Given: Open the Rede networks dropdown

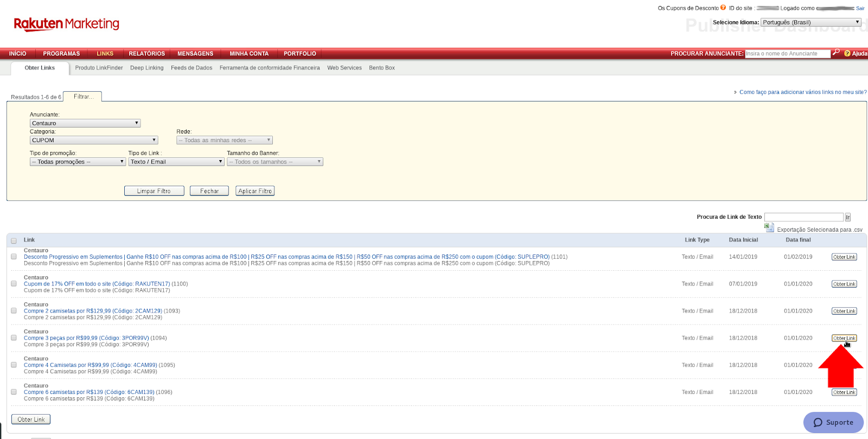Looking at the screenshot, I should [x=225, y=140].
